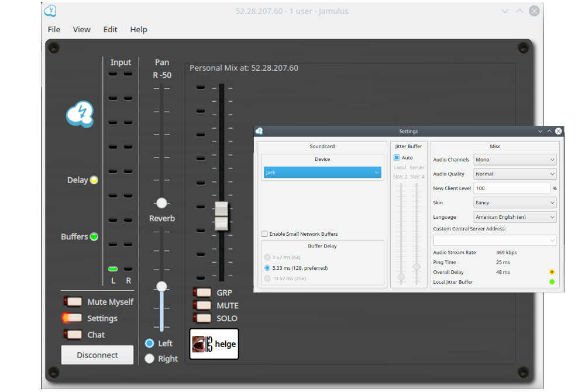Screen dimensions: 585x392
Task: Expand the Audio Quality dropdown
Action: tap(515, 174)
